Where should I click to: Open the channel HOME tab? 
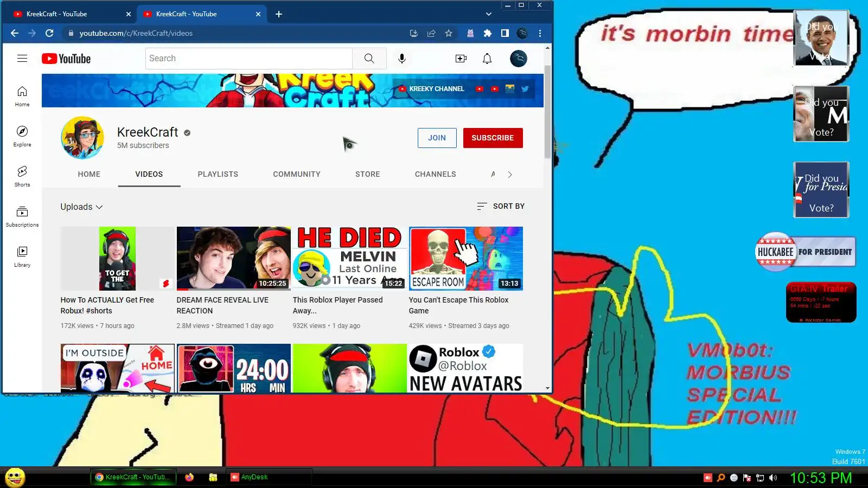click(x=89, y=174)
